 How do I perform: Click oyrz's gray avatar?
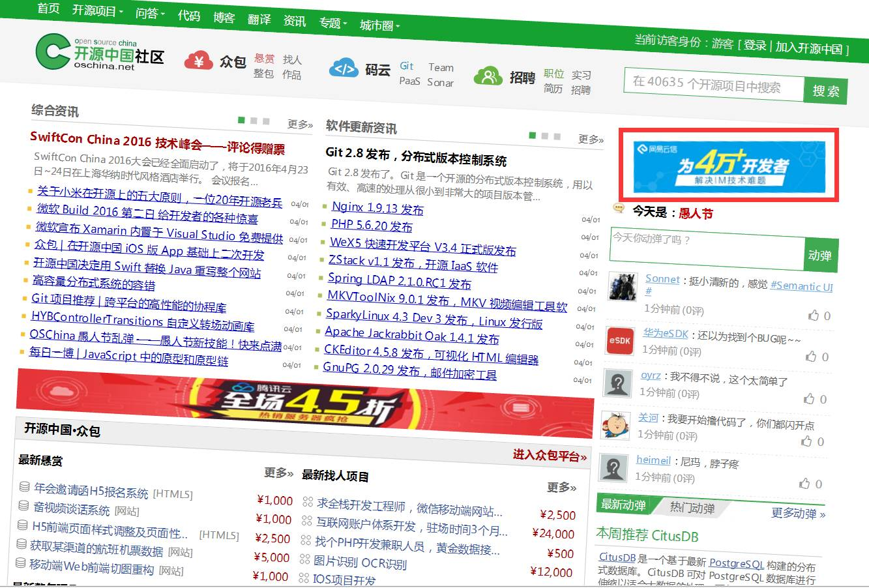(617, 383)
